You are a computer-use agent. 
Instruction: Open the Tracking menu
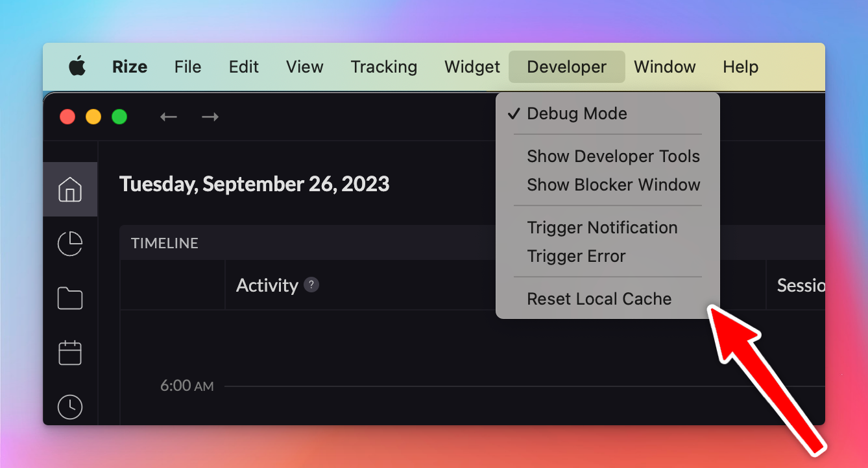point(384,67)
